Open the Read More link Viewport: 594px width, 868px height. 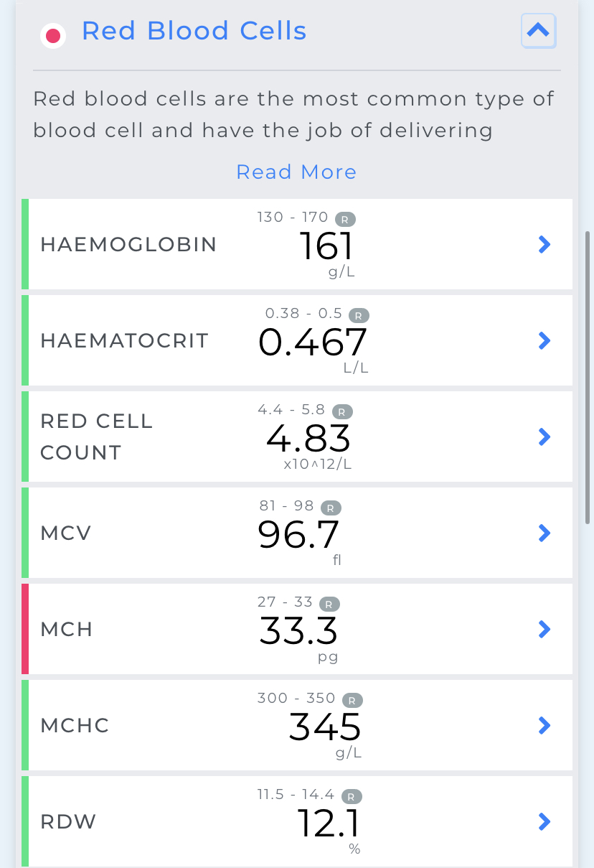point(296,172)
